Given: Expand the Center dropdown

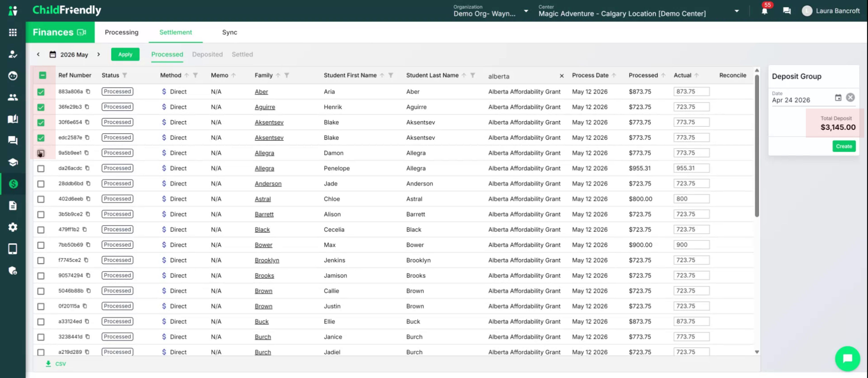Looking at the screenshot, I should pyautogui.click(x=737, y=11).
